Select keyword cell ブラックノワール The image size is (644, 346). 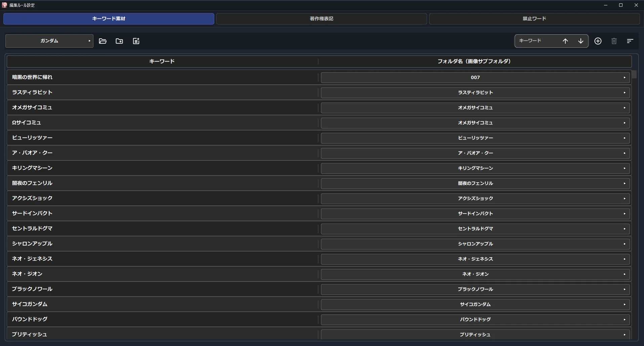pyautogui.click(x=162, y=289)
